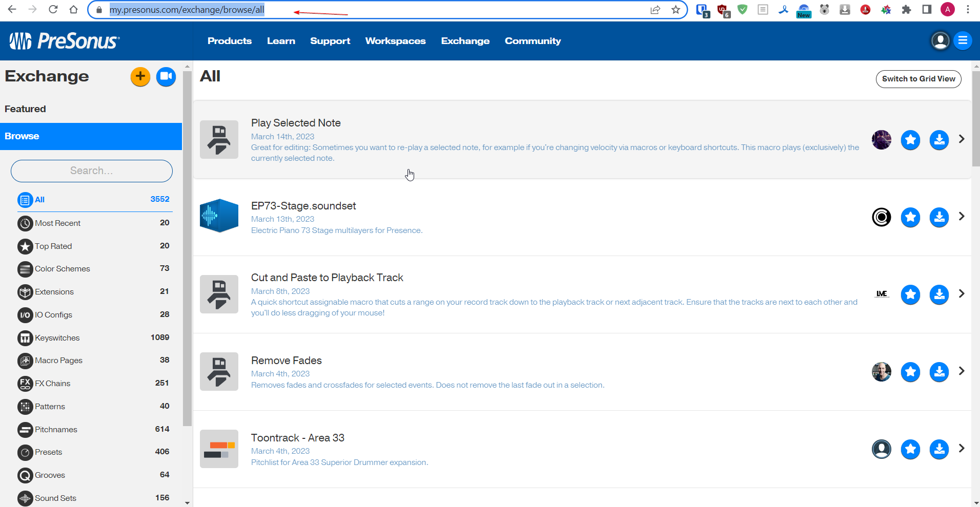Download the EP73-Stage.soundset
The height and width of the screenshot is (507, 980).
[939, 217]
